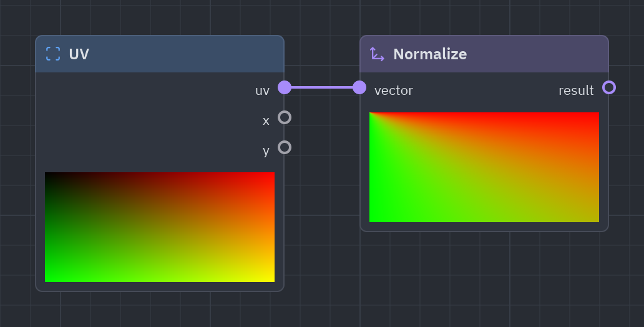Image resolution: width=644 pixels, height=327 pixels.
Task: Click the UV node gradient preview
Action: 160,227
